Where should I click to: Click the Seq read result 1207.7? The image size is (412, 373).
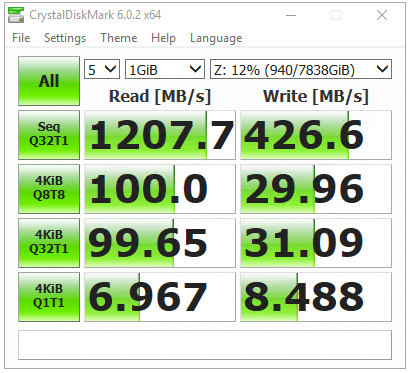coord(160,135)
